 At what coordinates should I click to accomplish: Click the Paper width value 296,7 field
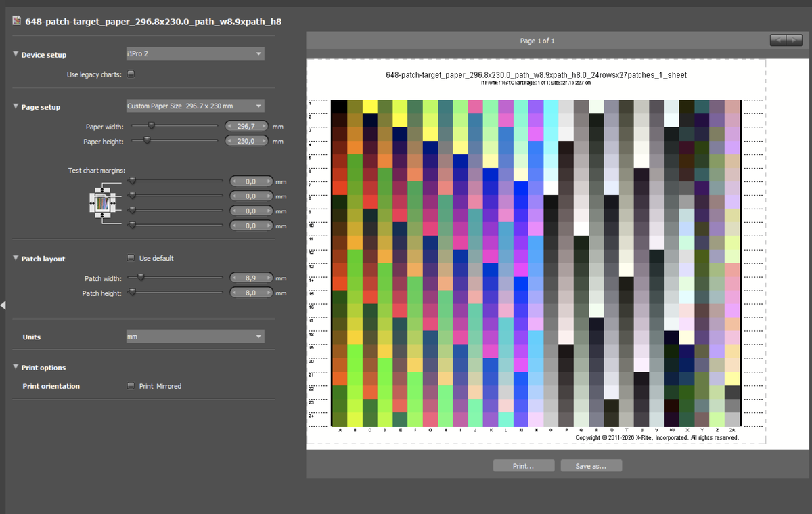tap(246, 126)
